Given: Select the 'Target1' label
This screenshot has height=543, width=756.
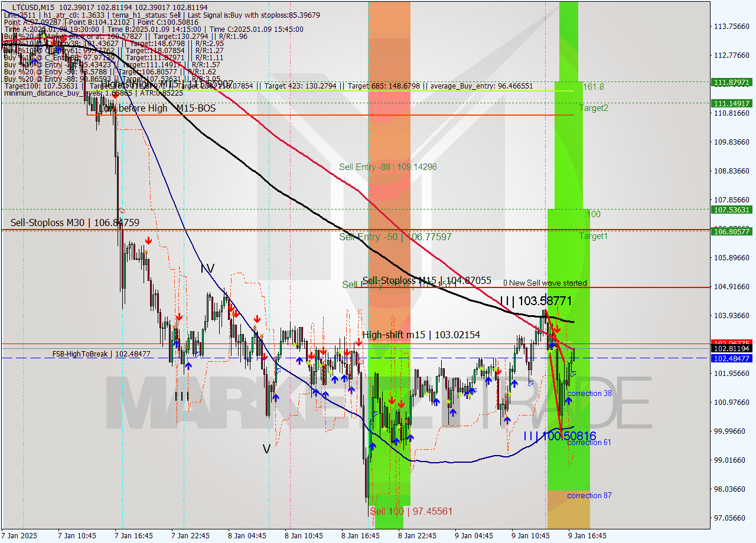Looking at the screenshot, I should point(593,236).
